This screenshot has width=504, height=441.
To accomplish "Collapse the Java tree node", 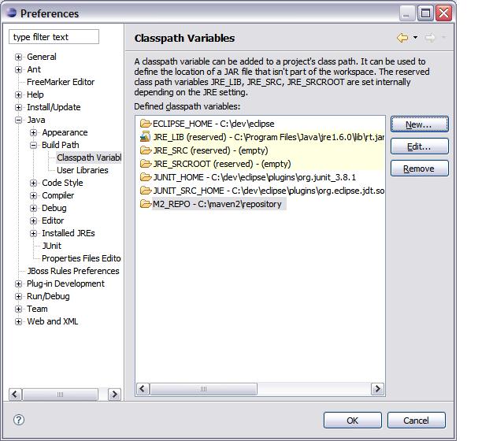I will pos(19,120).
